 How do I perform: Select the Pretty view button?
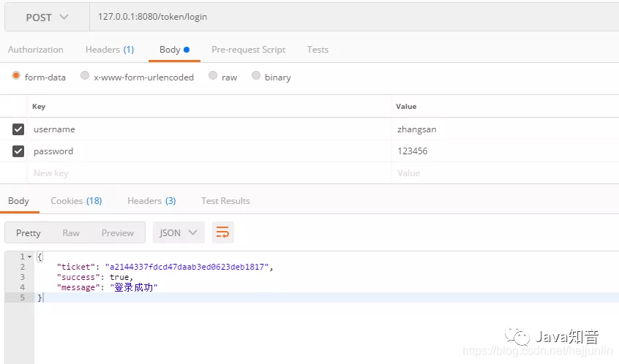[28, 233]
